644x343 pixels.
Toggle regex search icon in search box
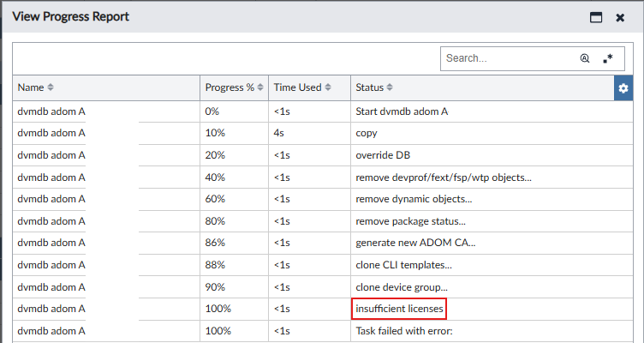[608, 59]
